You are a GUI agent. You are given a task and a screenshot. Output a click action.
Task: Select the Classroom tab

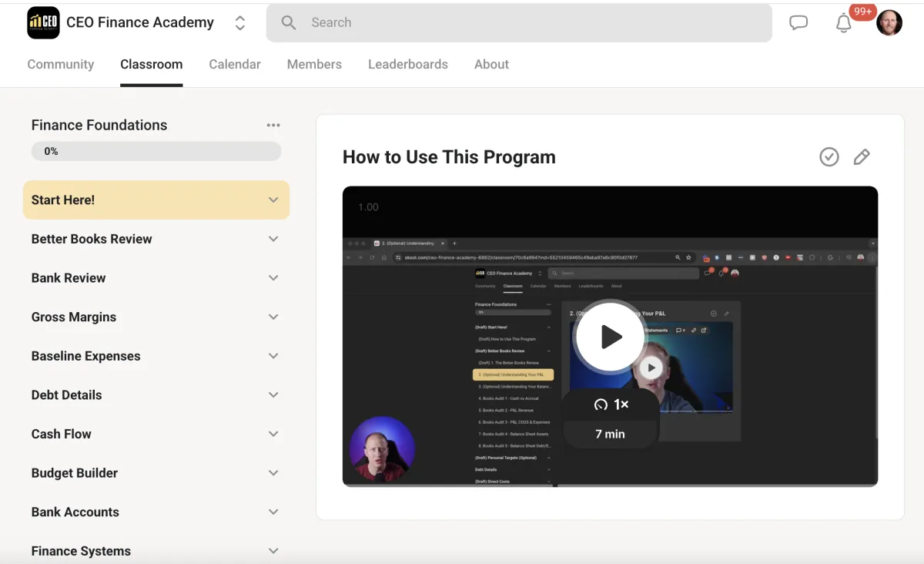click(152, 65)
